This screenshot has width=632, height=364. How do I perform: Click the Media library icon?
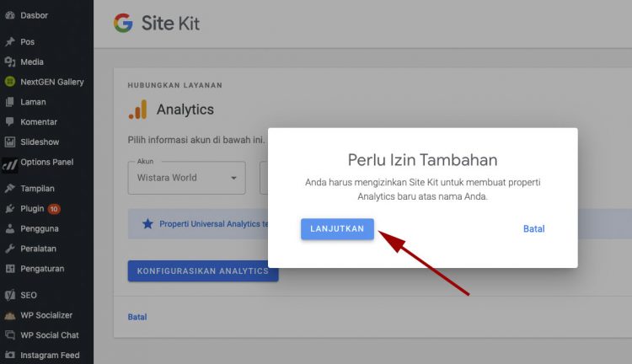(10, 62)
